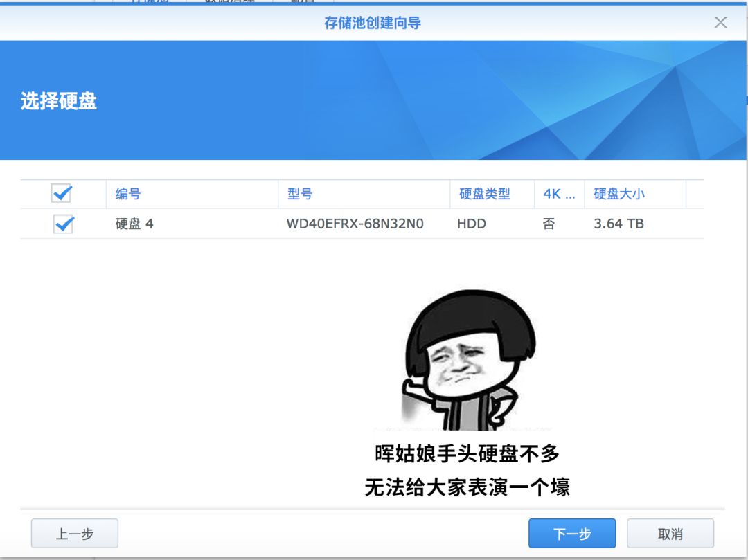
Task: Click the 否 value in 4K column
Action: 549,224
